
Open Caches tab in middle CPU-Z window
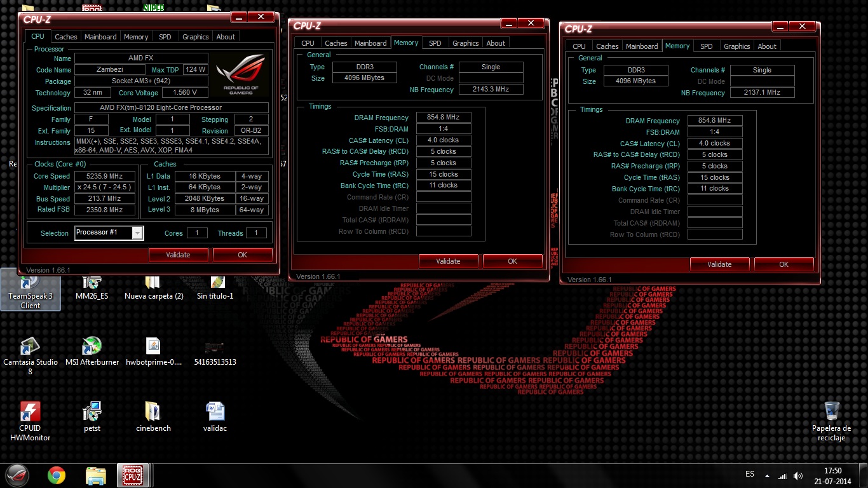click(x=336, y=43)
